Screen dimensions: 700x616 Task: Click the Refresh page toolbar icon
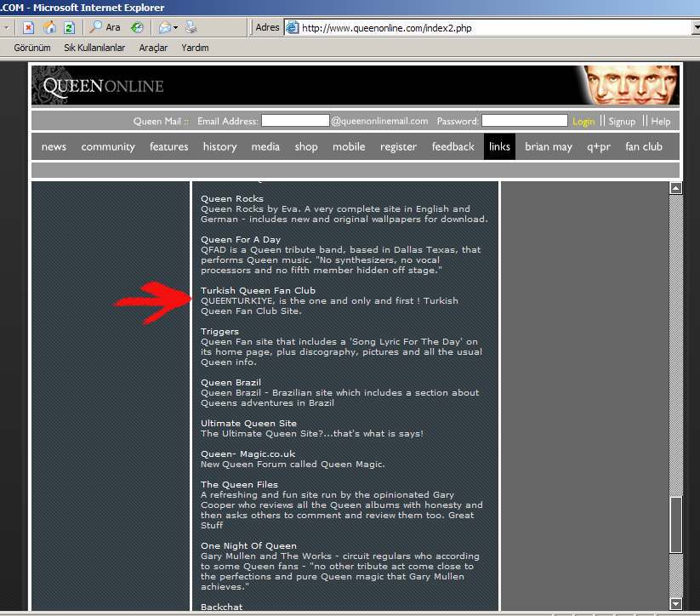point(69,28)
